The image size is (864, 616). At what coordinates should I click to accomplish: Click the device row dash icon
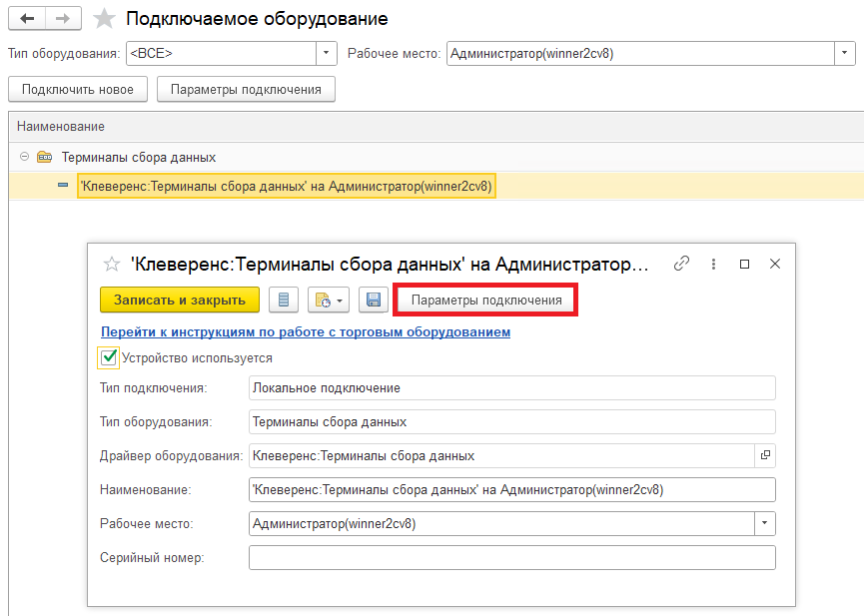(x=63, y=185)
